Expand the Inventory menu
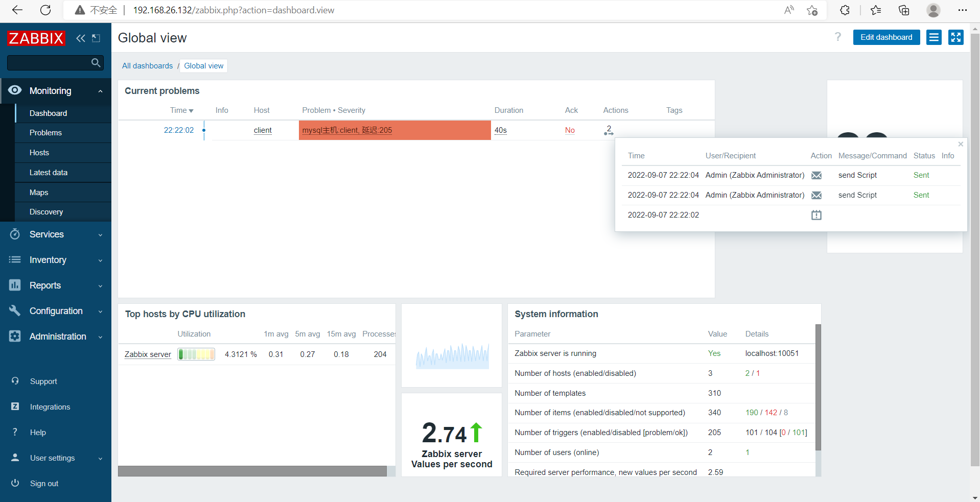Image resolution: width=980 pixels, height=502 pixels. [x=56, y=260]
